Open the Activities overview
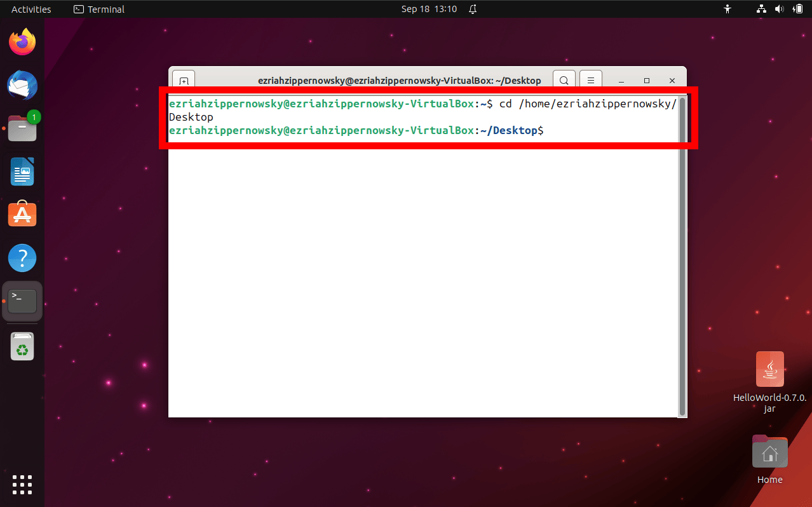Screen dimensions: 812x507 click(x=30, y=9)
